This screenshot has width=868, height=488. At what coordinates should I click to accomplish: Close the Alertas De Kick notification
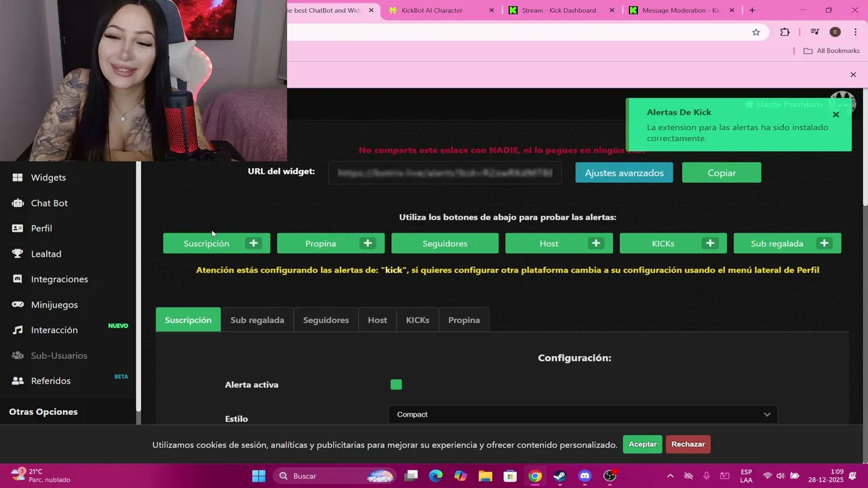pos(836,115)
